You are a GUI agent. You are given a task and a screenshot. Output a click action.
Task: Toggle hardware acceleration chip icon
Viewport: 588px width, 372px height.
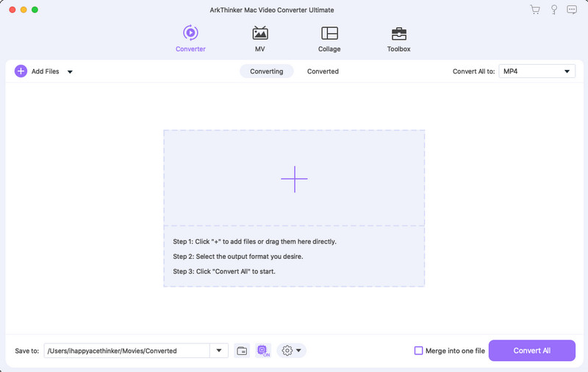pyautogui.click(x=262, y=351)
